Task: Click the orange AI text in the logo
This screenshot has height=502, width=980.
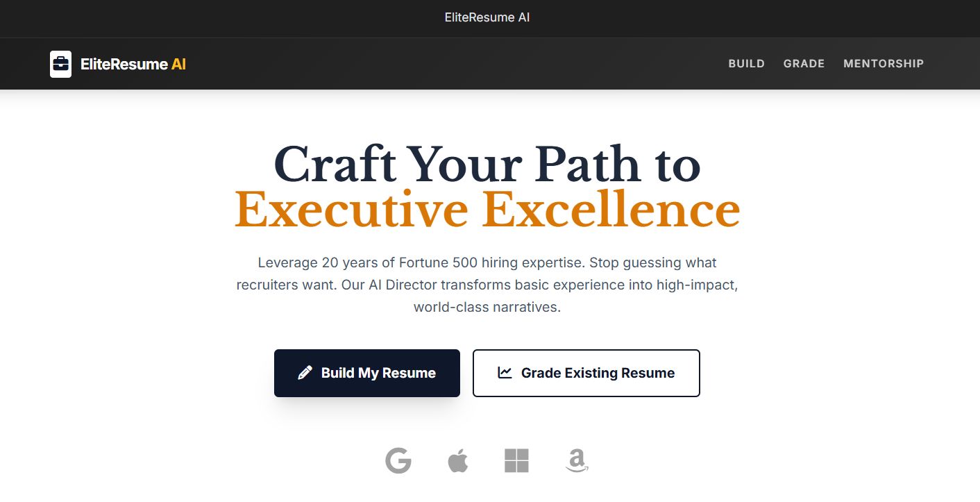Action: (179, 64)
